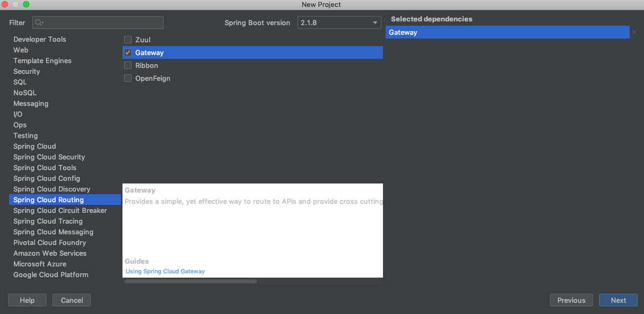Uncheck the Gateway dependency checkbox
The height and width of the screenshot is (314, 644).
[x=128, y=52]
